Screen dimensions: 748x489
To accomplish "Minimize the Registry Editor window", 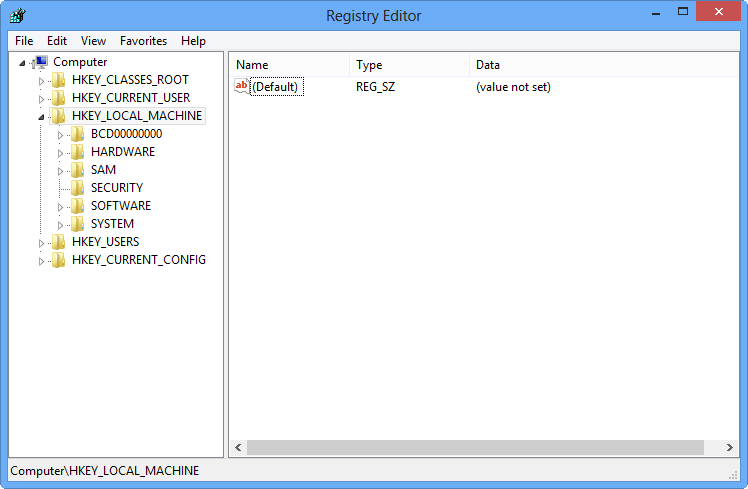I will [x=656, y=13].
